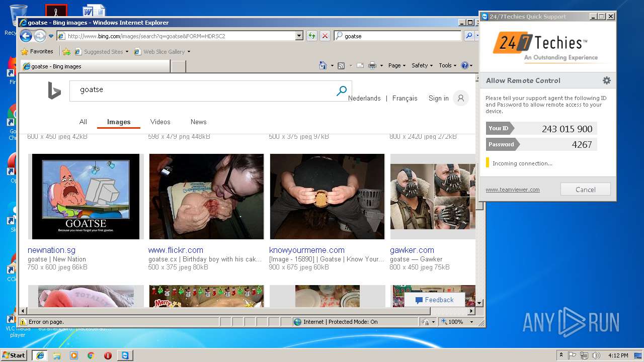
Task: Open the Bane masks thumbnail
Action: (x=433, y=197)
